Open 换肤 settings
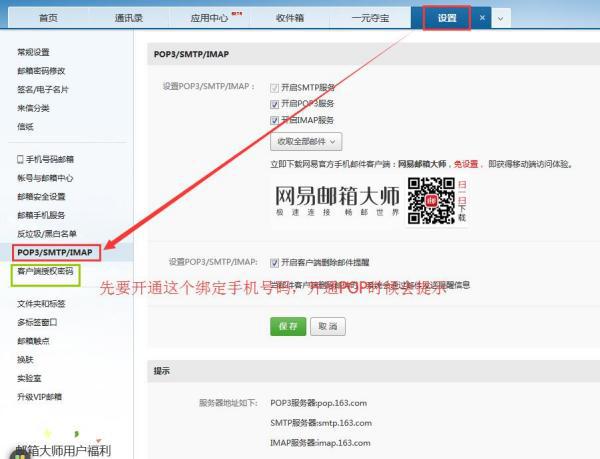 [x=25, y=360]
